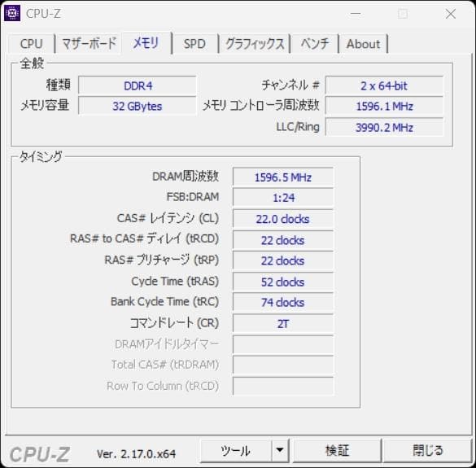Click the 閉じる button
The image size is (476, 468).
(x=427, y=451)
